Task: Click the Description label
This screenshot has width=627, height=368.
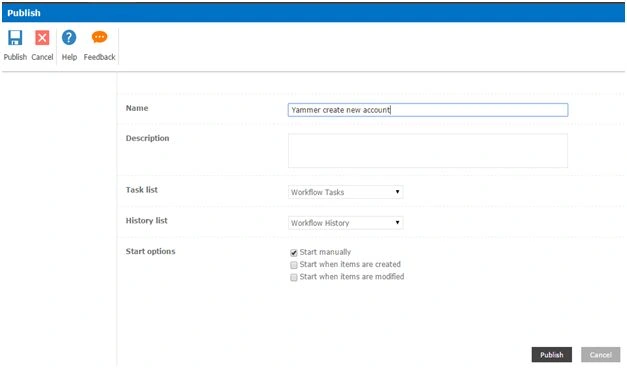Action: tap(147, 138)
